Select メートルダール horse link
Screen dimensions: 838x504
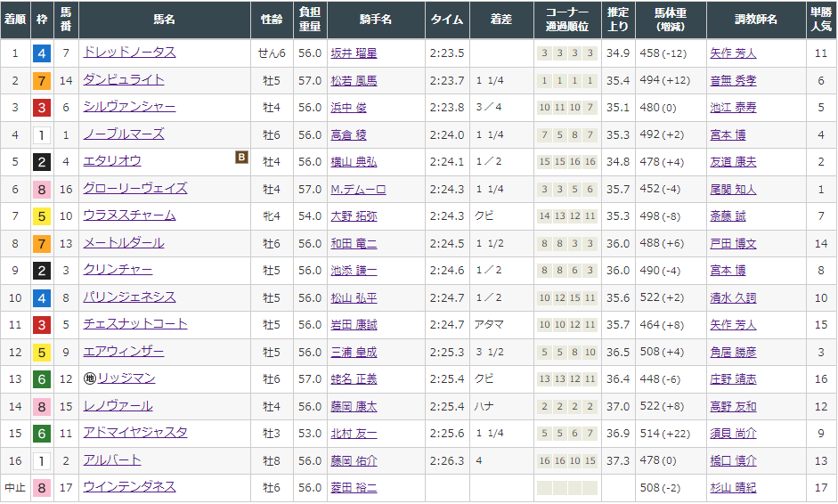(x=124, y=243)
